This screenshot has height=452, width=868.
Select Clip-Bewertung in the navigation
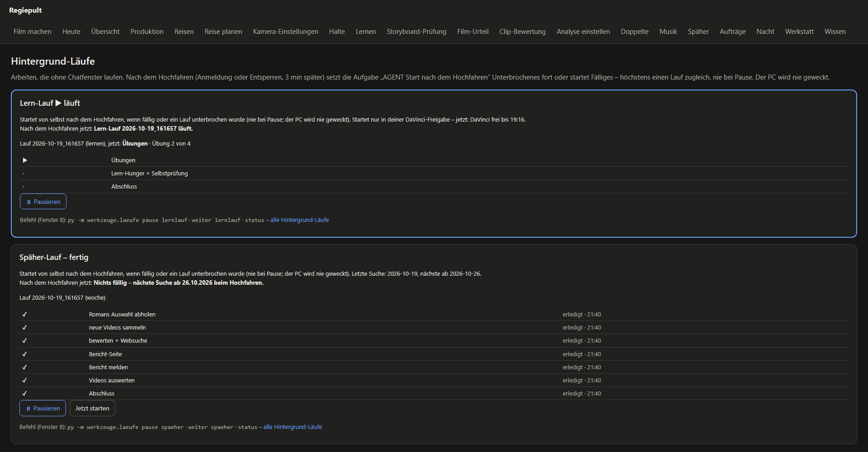click(x=523, y=32)
